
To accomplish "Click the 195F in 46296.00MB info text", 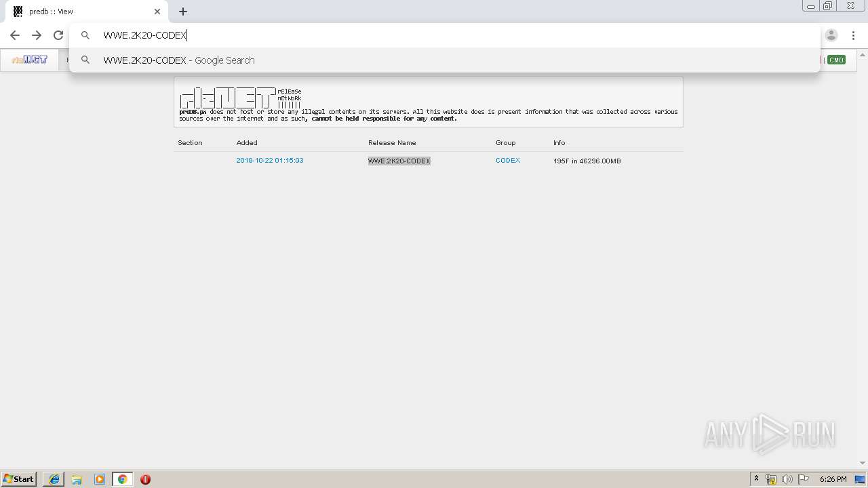I will point(587,161).
